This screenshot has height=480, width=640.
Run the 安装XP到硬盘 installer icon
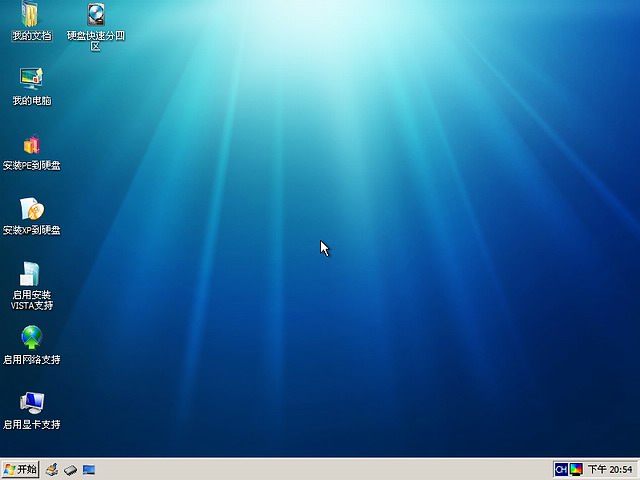tap(31, 208)
